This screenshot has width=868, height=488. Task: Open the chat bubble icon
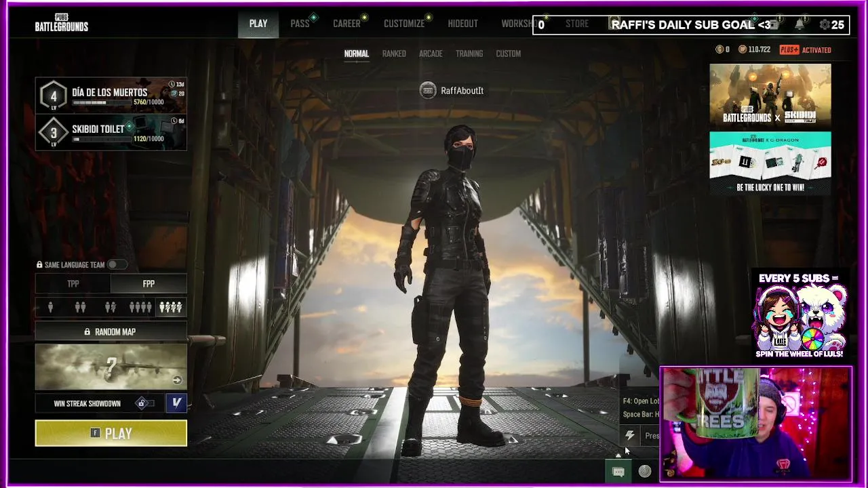click(x=618, y=471)
